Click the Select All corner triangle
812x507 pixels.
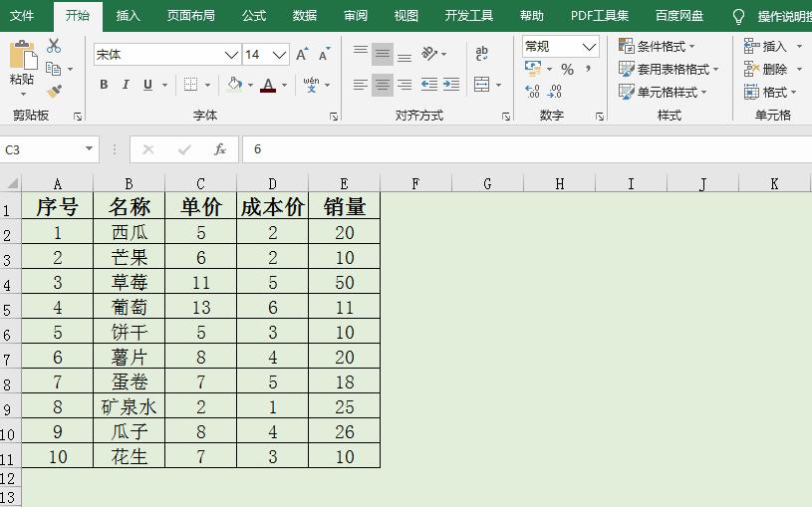pos(11,183)
